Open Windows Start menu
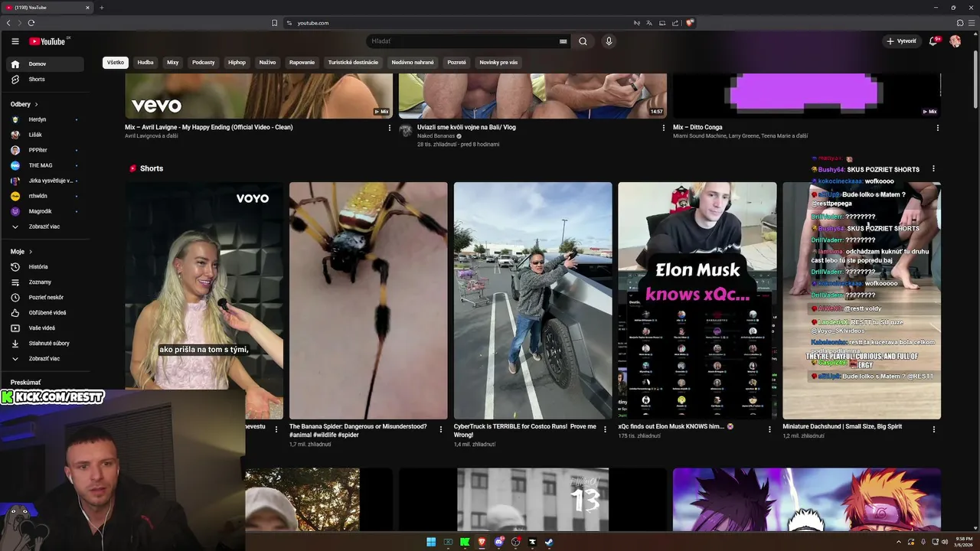This screenshot has height=551, width=980. click(x=431, y=542)
